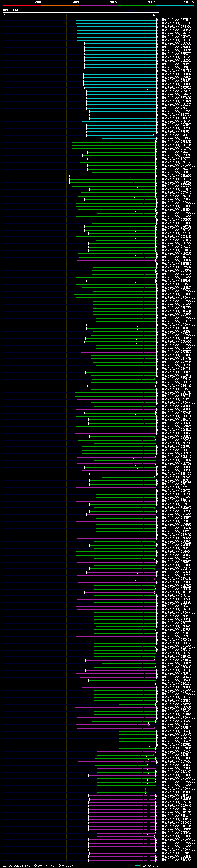Select hit label UniRef100_Q2H0F2
Viewport: 197px width, 868px height.
(x=177, y=725)
